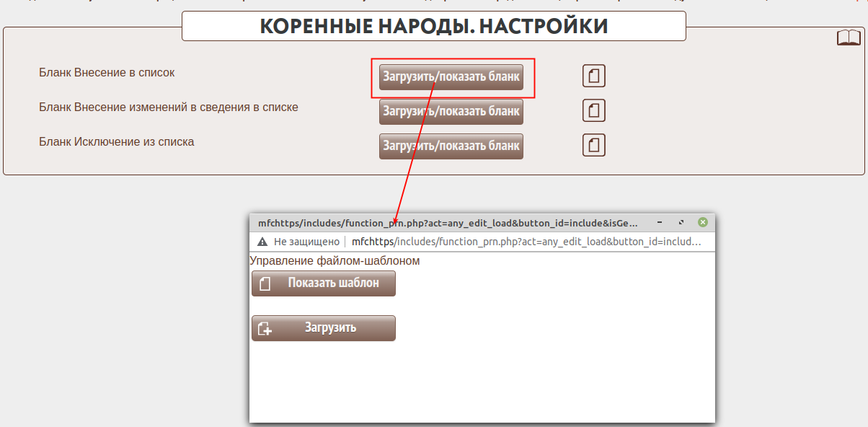Click the Не защищено security label

[306, 242]
